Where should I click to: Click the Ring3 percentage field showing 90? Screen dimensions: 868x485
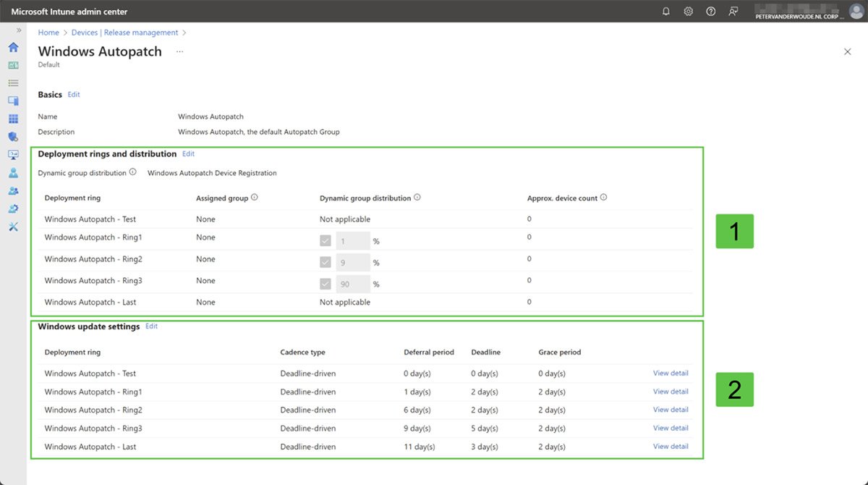(x=353, y=284)
